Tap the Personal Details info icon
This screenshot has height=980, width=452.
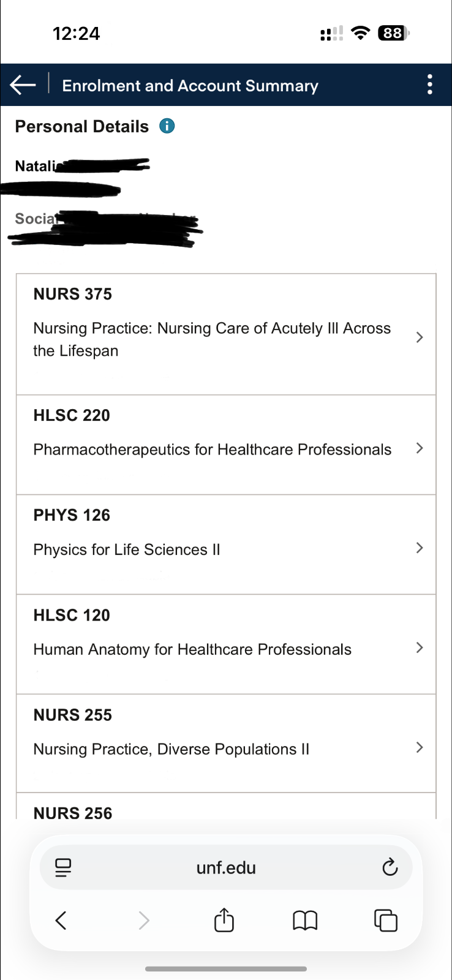click(167, 126)
